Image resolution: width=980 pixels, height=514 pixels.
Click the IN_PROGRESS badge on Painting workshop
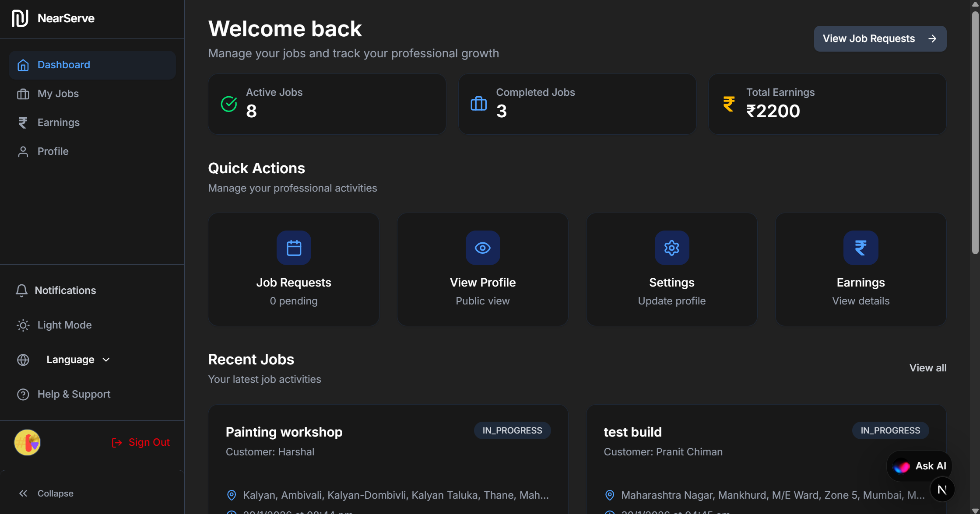[x=512, y=430]
